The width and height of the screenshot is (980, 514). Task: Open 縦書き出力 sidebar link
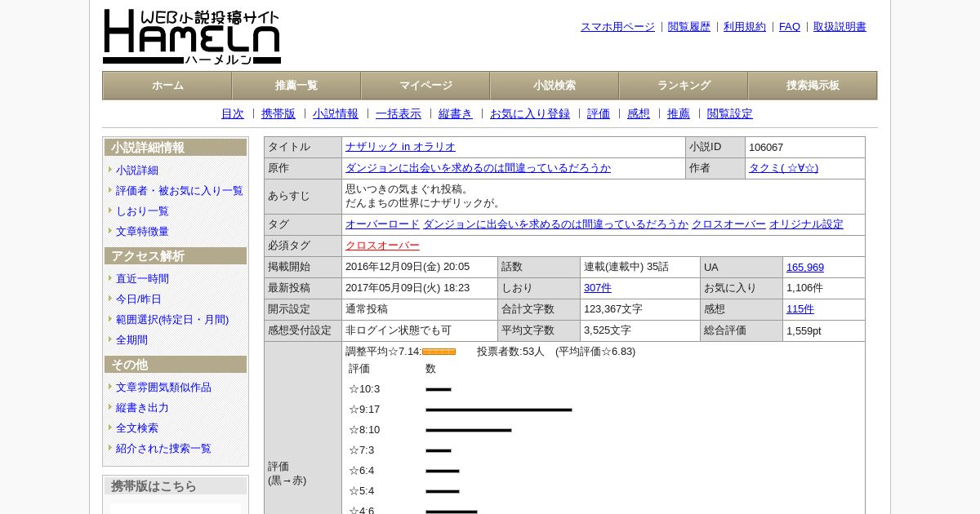(142, 408)
